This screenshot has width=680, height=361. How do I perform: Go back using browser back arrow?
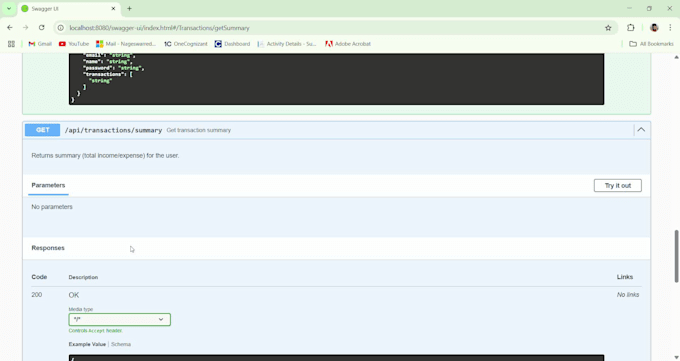(x=10, y=28)
